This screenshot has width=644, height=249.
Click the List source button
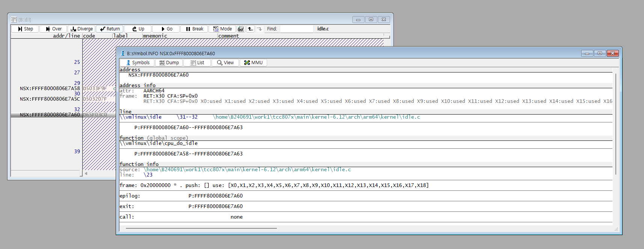(x=197, y=63)
